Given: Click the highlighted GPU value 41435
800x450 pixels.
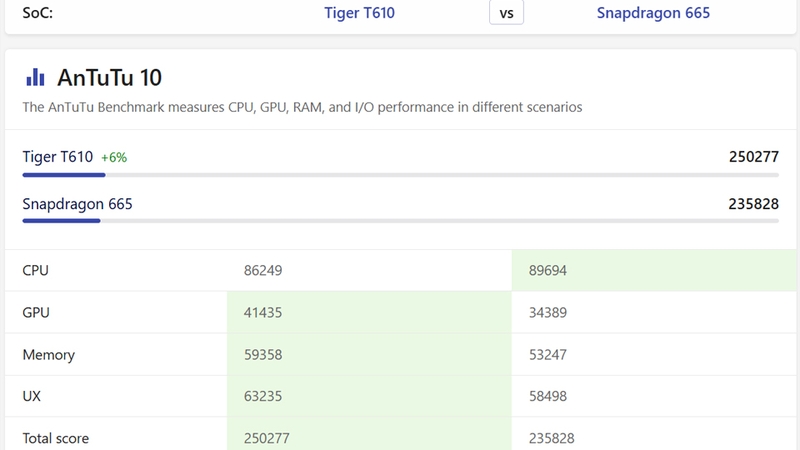Looking at the screenshot, I should 263,312.
